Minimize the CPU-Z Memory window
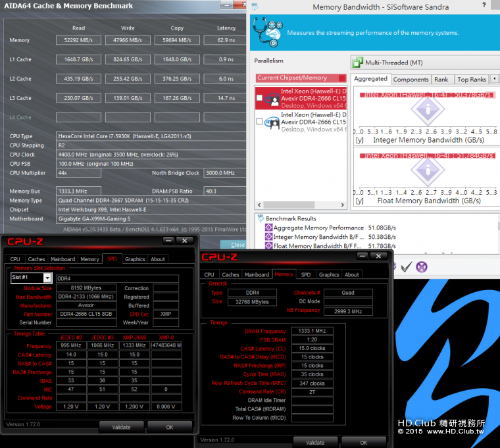500x448 pixels. click(362, 256)
